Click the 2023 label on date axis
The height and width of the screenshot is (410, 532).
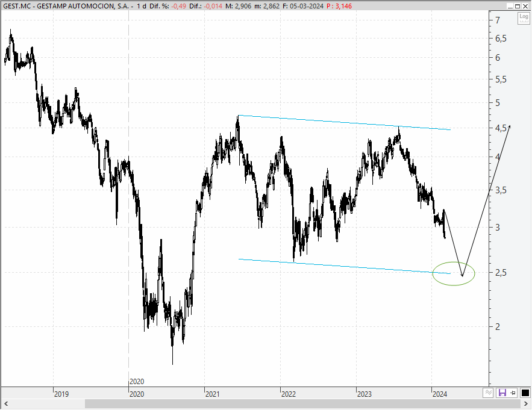click(x=365, y=394)
